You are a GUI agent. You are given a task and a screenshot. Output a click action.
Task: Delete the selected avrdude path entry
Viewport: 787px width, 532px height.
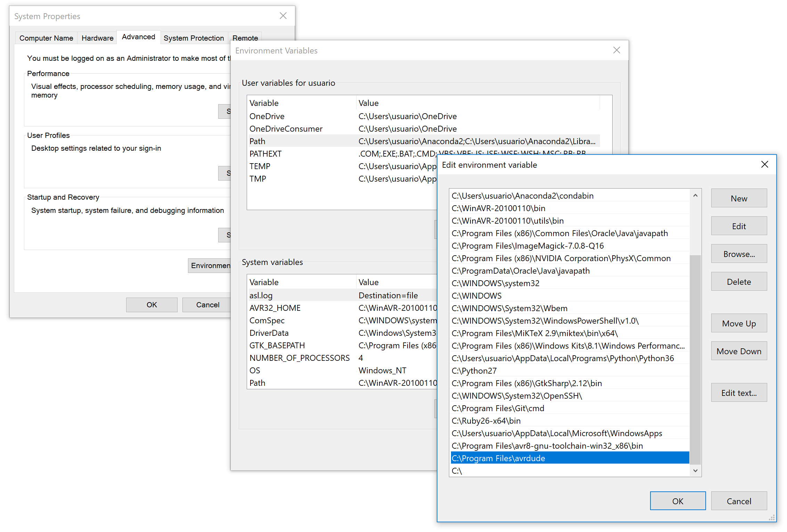pos(739,282)
